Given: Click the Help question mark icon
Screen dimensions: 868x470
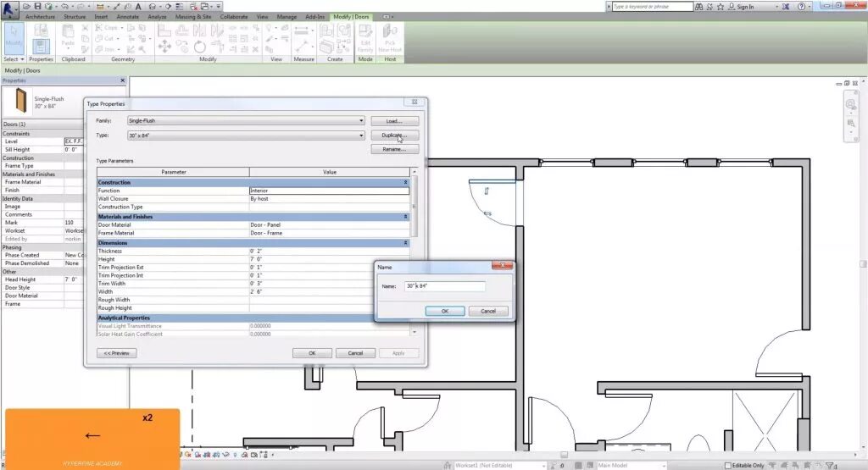Looking at the screenshot, I should coord(801,7).
